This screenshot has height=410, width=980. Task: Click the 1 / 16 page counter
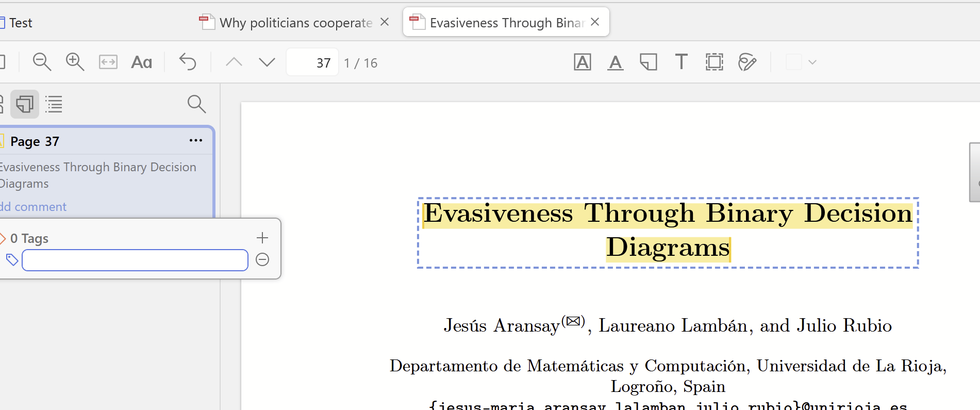361,63
